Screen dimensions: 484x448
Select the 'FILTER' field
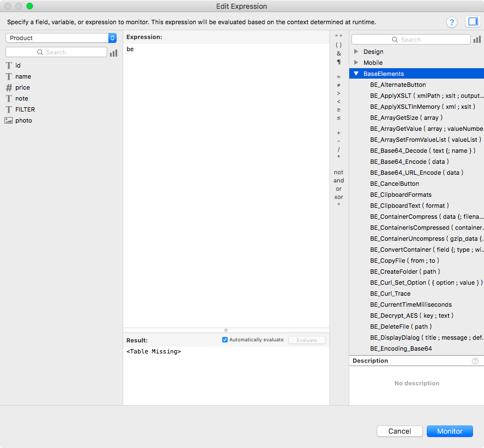[25, 109]
